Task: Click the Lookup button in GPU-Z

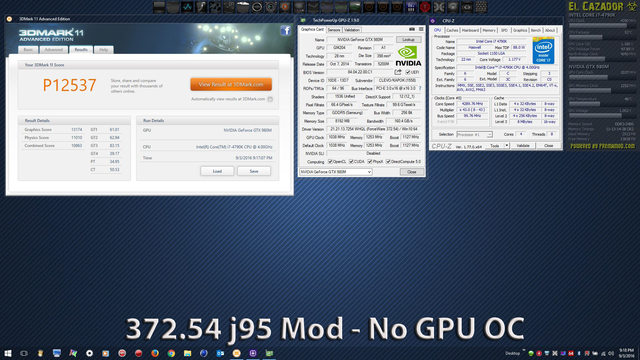Action: coord(409,40)
